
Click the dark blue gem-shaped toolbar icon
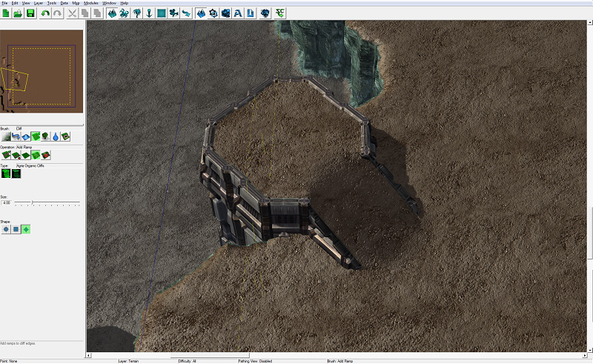pos(265,13)
